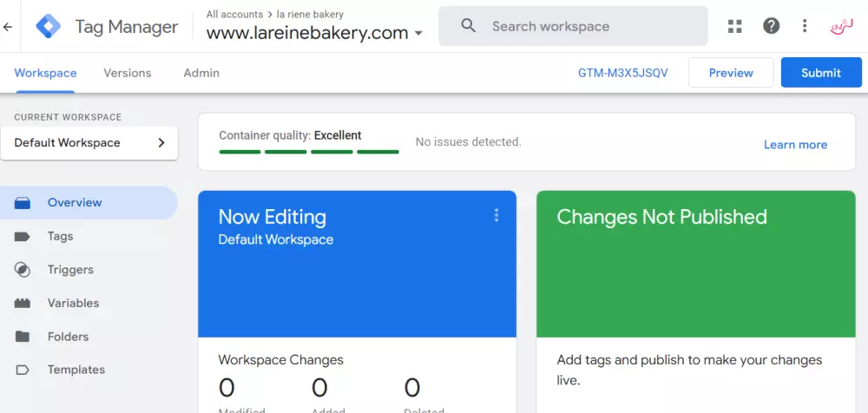Open the three-dot menu in header
Viewport: 868px width, 413px height.
tap(805, 26)
